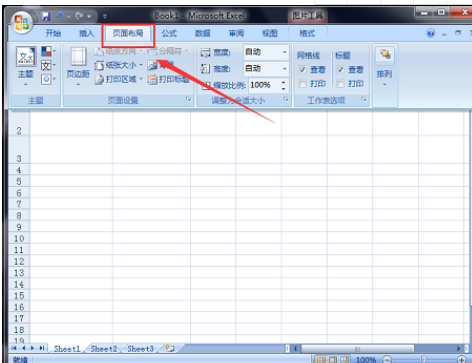Switch to 开始 Home tab
The image size is (472, 363).
coord(53,33)
